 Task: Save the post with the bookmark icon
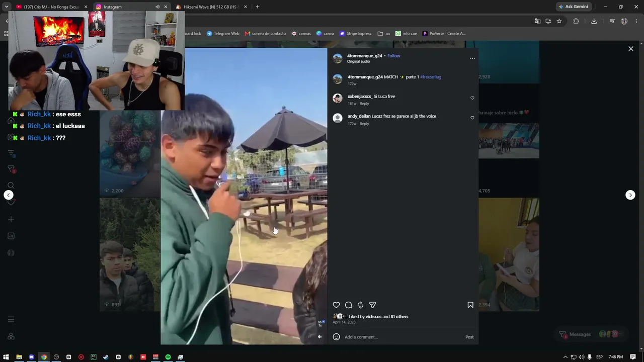[x=470, y=305]
